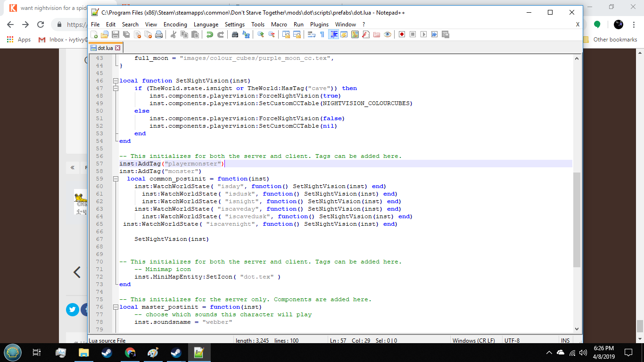Open the Plugins menu

[319, 25]
